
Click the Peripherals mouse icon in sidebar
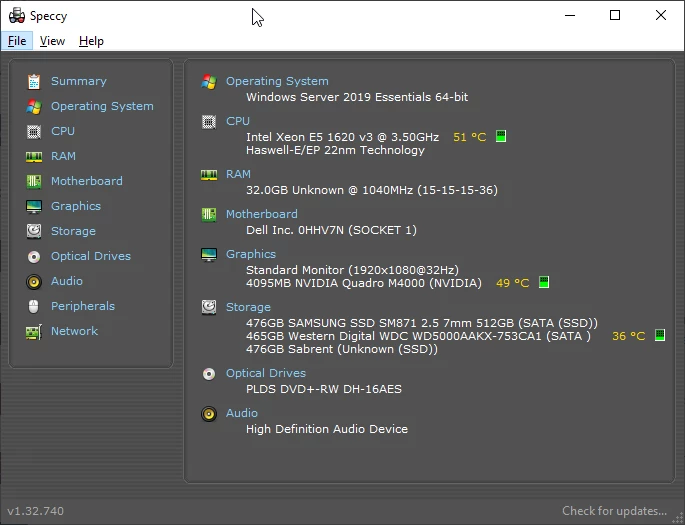[34, 307]
